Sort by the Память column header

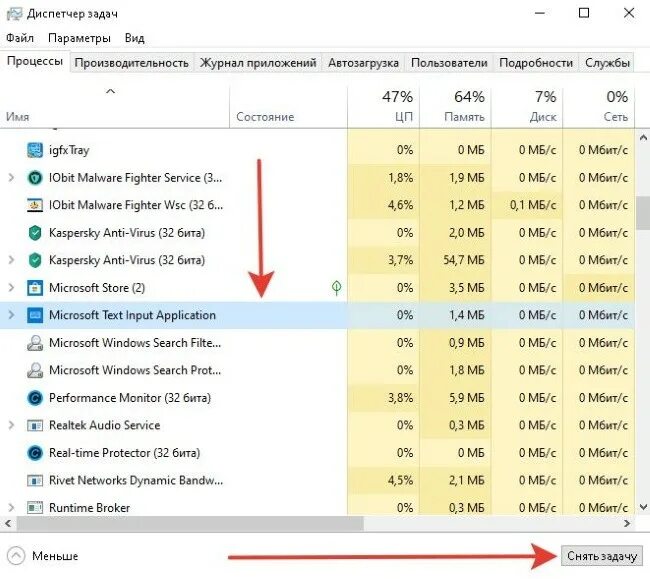(x=455, y=107)
